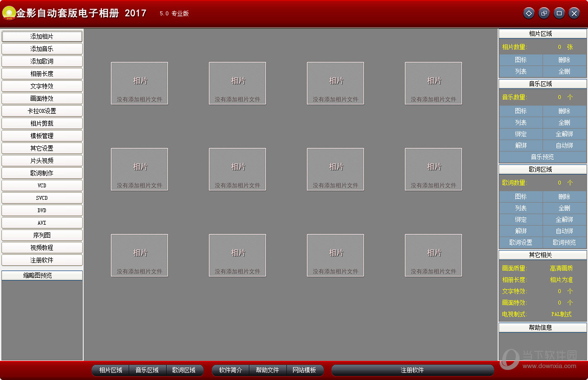Click 列表 under 歌词区域 panel

click(x=521, y=208)
